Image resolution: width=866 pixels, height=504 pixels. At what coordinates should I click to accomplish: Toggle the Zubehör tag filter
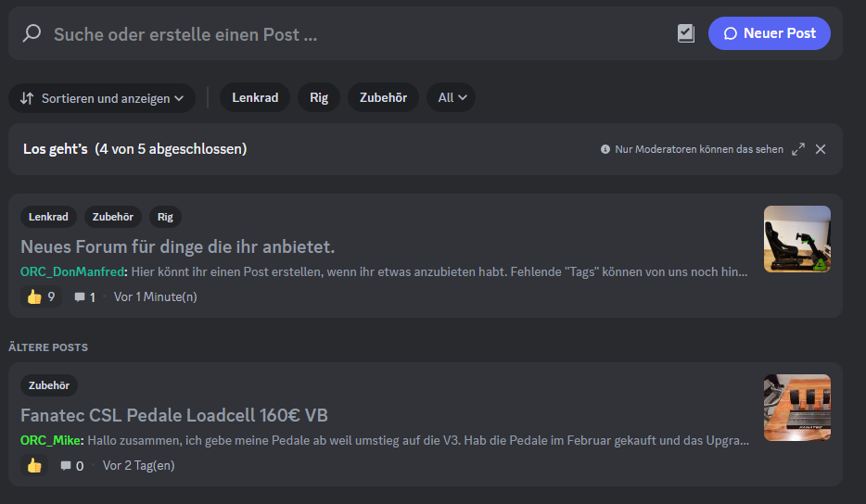pos(383,98)
